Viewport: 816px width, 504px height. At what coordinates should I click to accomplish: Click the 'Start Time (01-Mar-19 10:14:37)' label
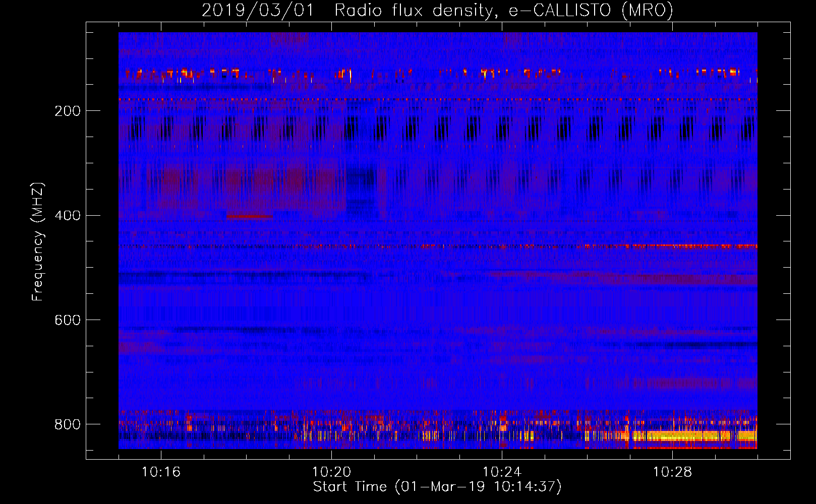(437, 487)
